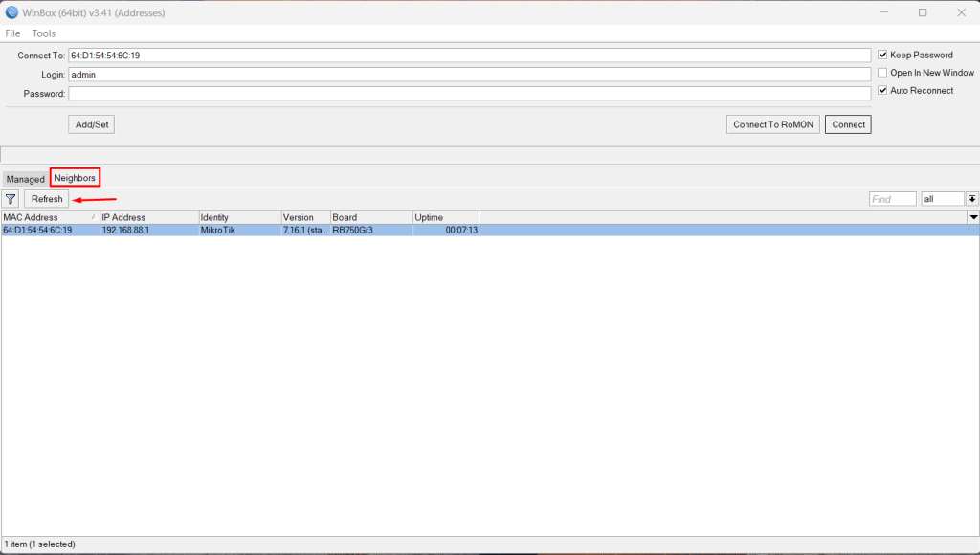Sort by Board column header
The height and width of the screenshot is (555, 980).
(371, 217)
